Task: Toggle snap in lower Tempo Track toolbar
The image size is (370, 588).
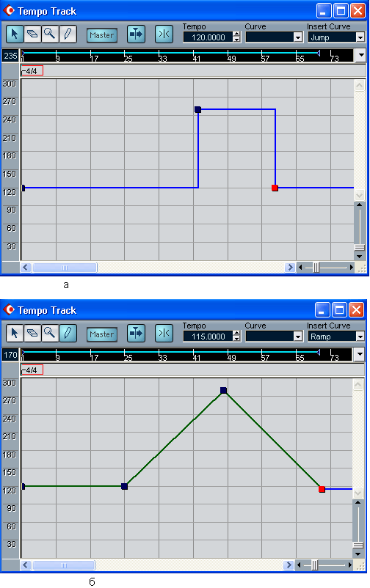Action: [x=164, y=333]
